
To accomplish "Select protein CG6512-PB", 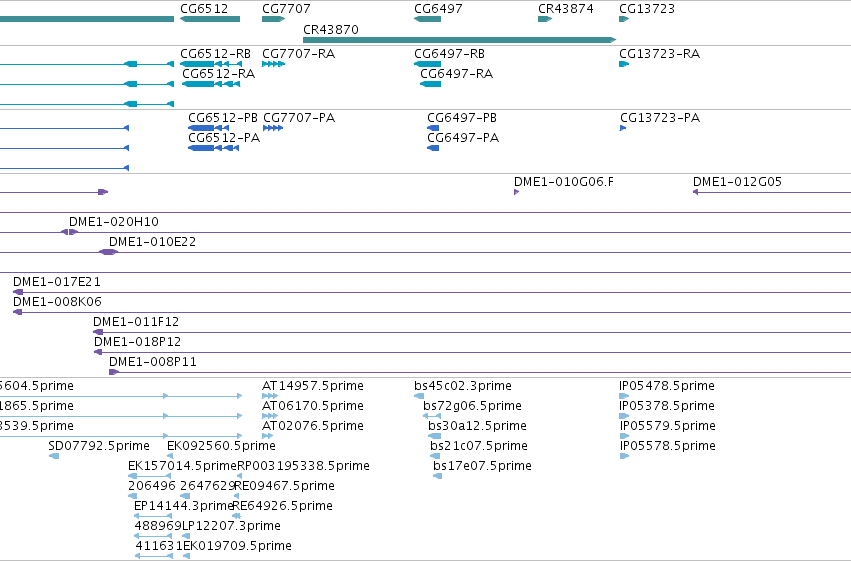I will click(x=208, y=128).
